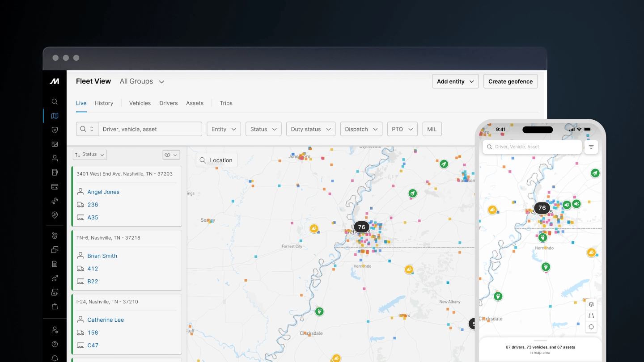644x362 pixels.
Task: Switch to the History tab
Action: [104, 103]
